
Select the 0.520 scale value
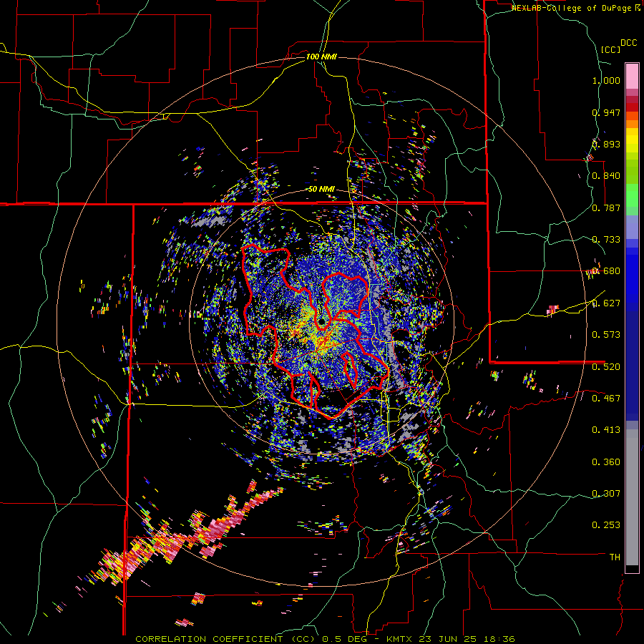pyautogui.click(x=606, y=366)
